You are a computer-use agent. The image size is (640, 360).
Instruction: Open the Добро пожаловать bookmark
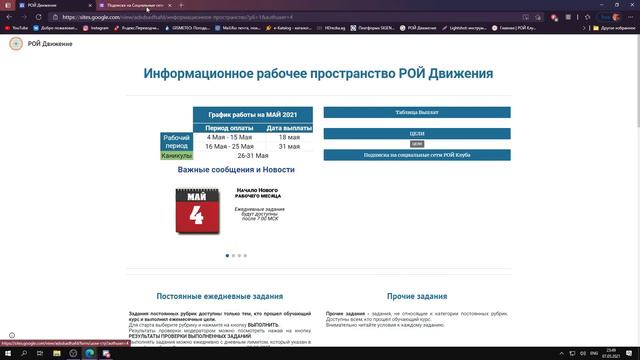click(x=56, y=28)
